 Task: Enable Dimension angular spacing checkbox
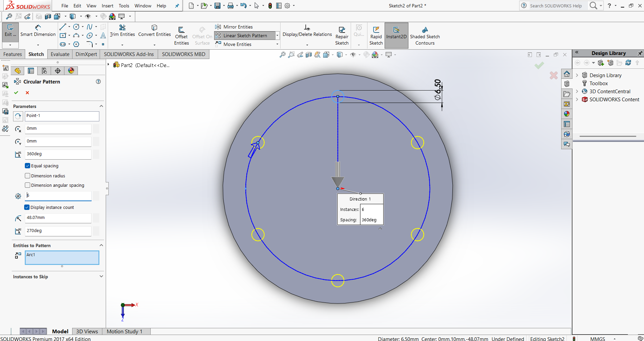coord(28,185)
